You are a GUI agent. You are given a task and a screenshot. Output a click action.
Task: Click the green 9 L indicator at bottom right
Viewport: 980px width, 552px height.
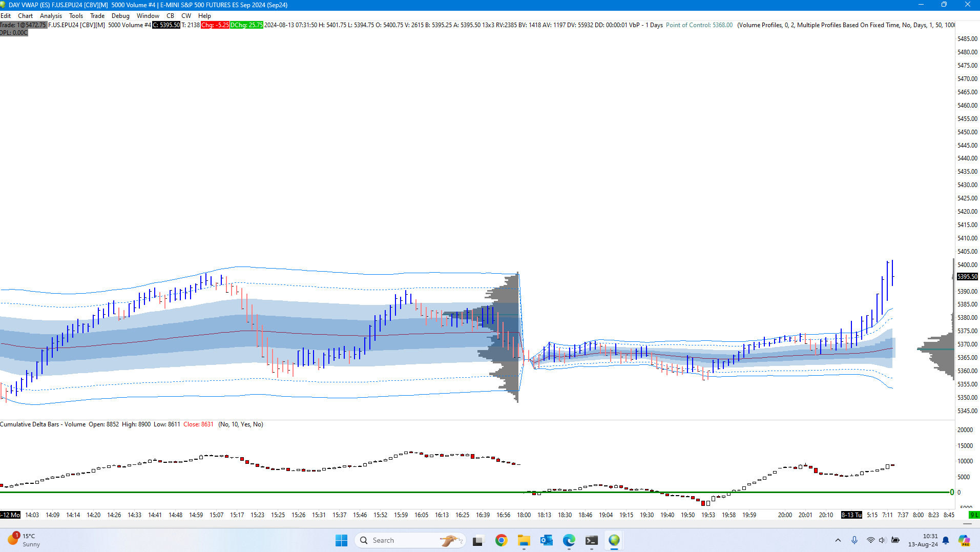(974, 515)
